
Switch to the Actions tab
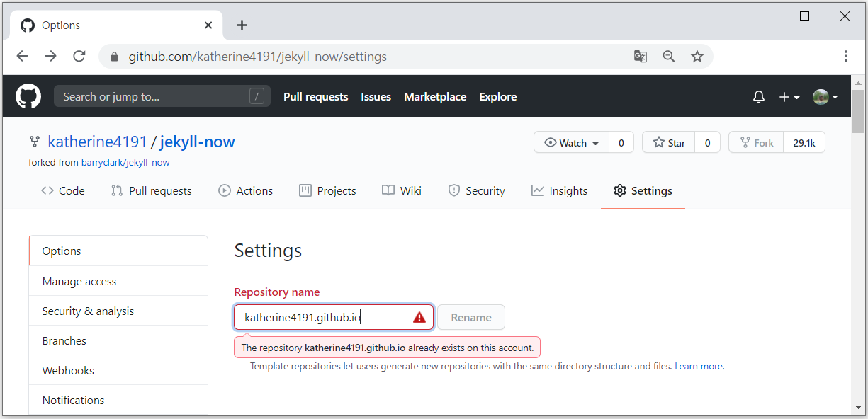(246, 190)
